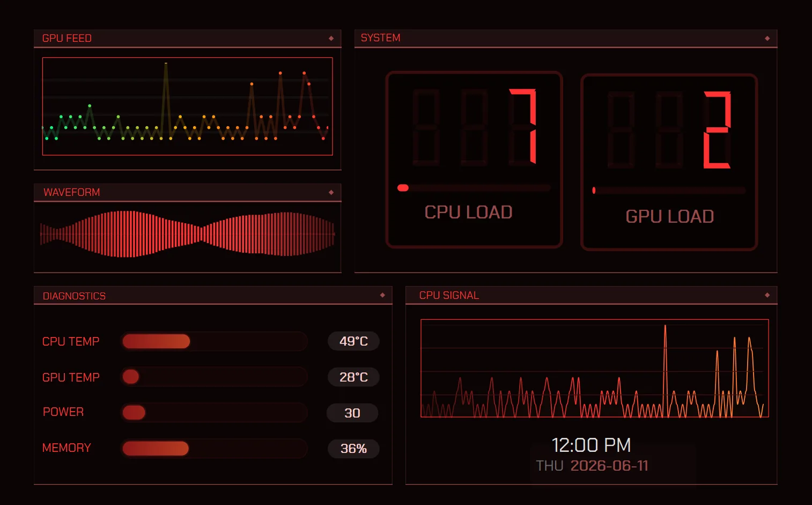This screenshot has width=812, height=505.
Task: Click the THU weekday label
Action: (x=549, y=466)
